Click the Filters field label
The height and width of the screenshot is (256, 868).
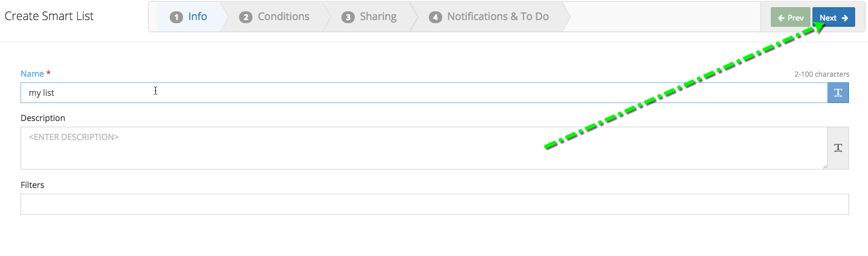click(x=32, y=185)
